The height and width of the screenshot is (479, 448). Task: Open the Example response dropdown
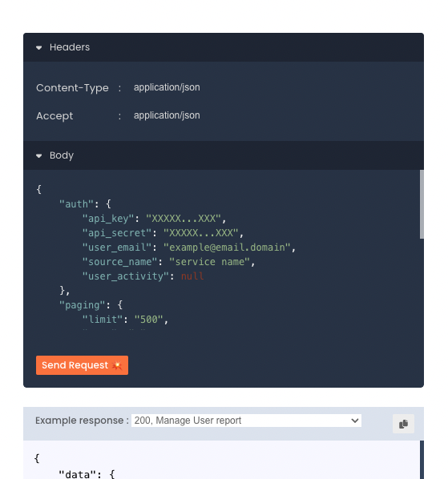click(x=246, y=421)
